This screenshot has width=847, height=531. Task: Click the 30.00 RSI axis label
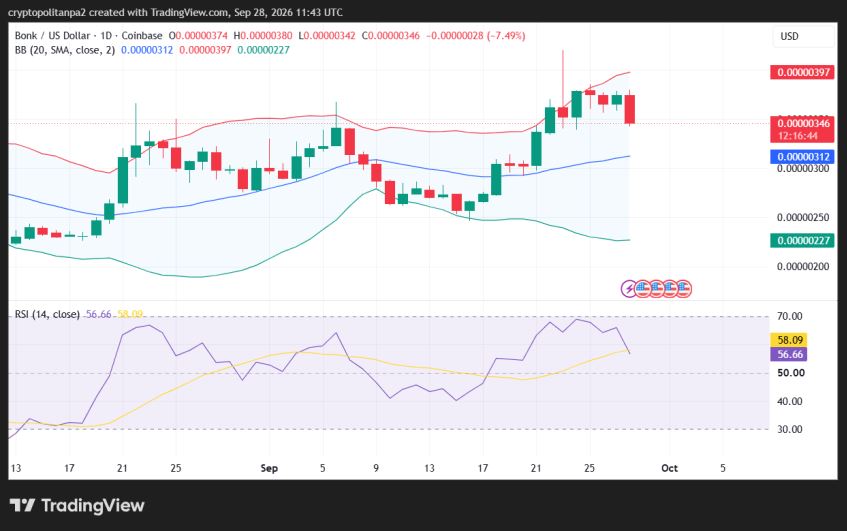tap(790, 429)
